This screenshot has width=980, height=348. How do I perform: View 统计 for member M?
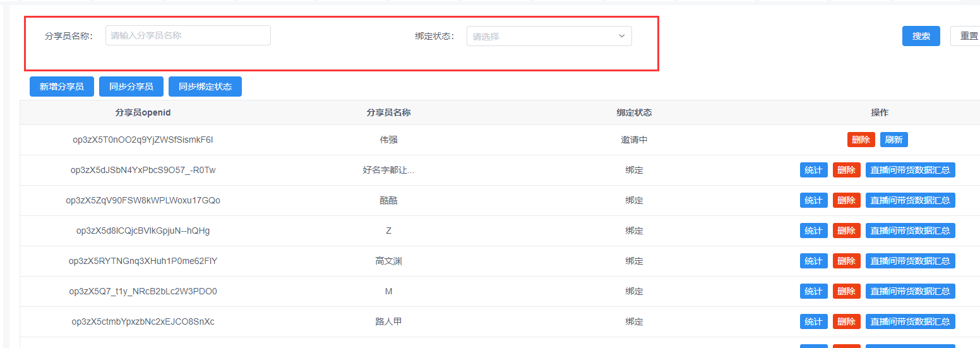[813, 291]
